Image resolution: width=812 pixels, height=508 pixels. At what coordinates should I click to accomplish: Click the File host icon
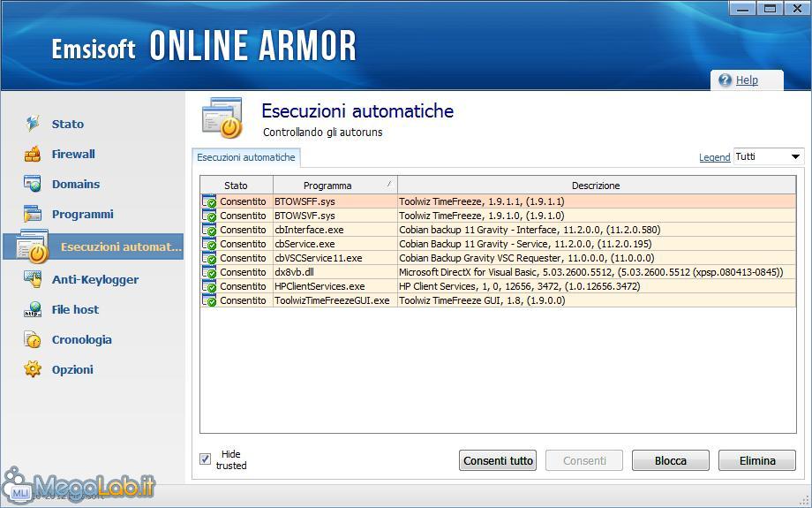coord(33,310)
